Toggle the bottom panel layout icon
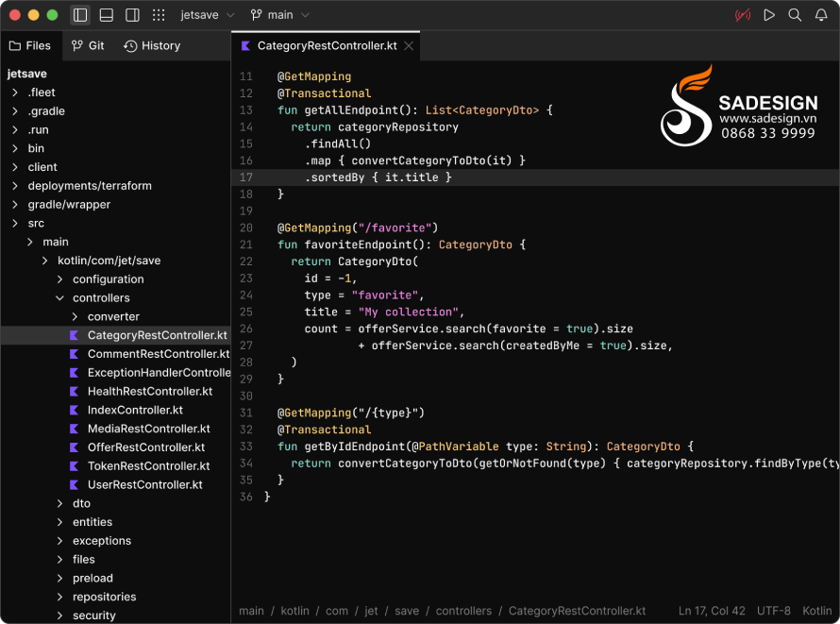 click(x=107, y=15)
